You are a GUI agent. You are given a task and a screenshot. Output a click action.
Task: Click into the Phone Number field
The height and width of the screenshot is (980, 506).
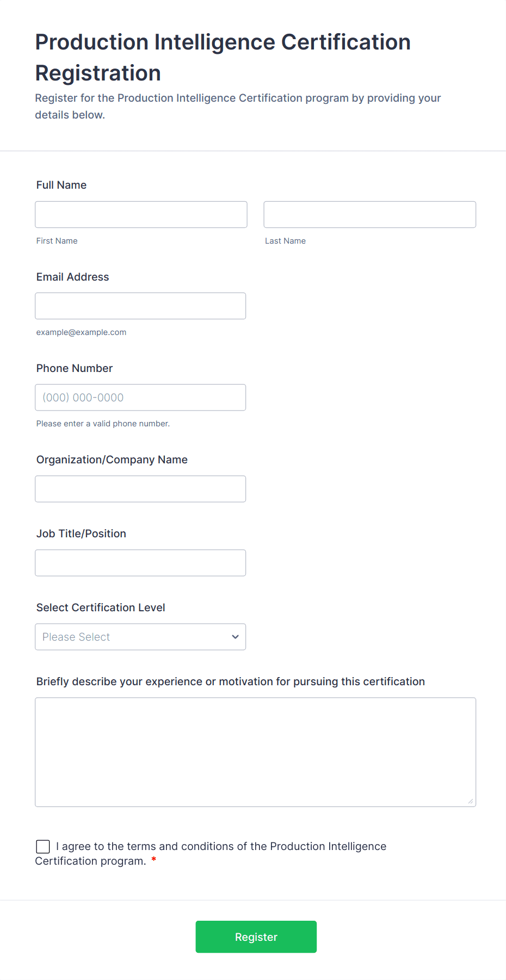[140, 398]
